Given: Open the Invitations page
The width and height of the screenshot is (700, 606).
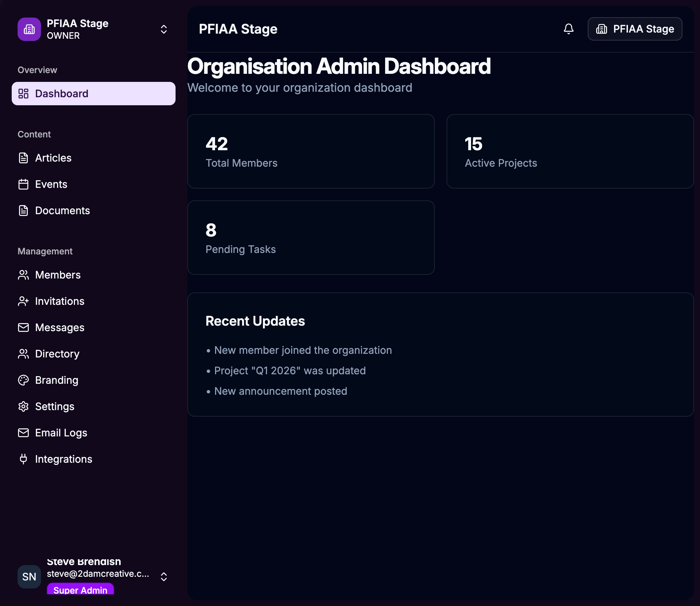Looking at the screenshot, I should [x=94, y=301].
